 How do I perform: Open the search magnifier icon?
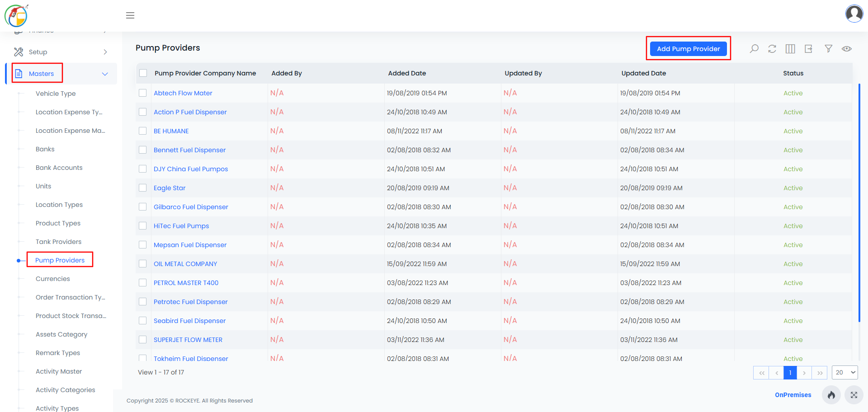click(x=754, y=49)
